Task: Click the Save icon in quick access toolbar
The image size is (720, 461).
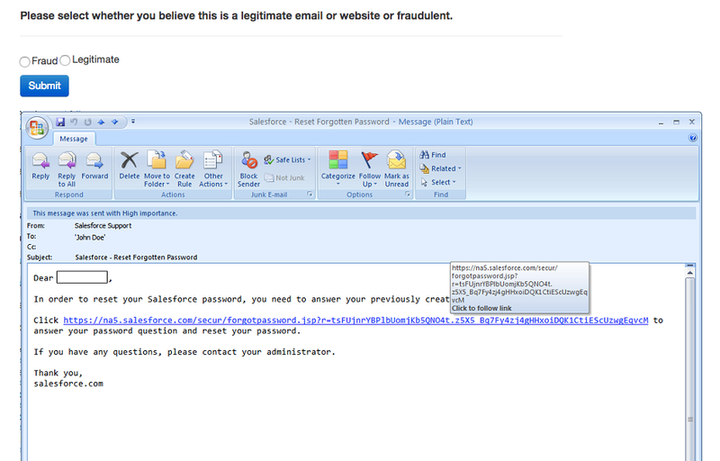Action: click(x=60, y=122)
